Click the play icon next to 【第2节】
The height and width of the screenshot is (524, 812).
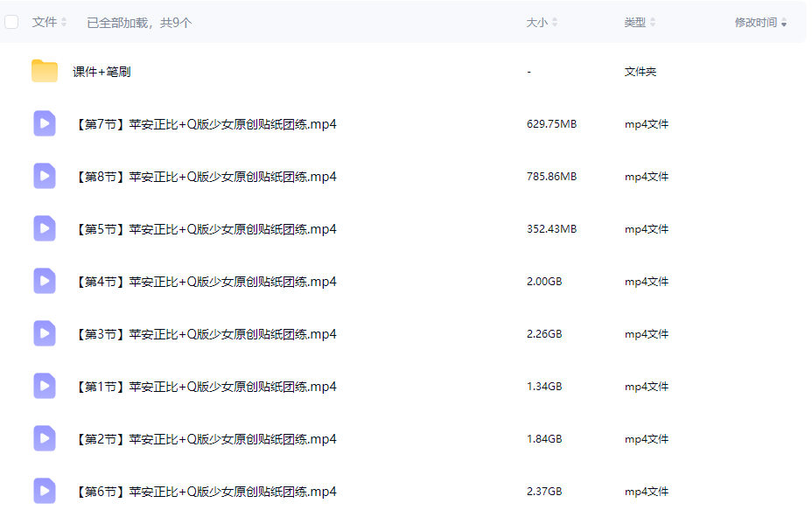44,438
